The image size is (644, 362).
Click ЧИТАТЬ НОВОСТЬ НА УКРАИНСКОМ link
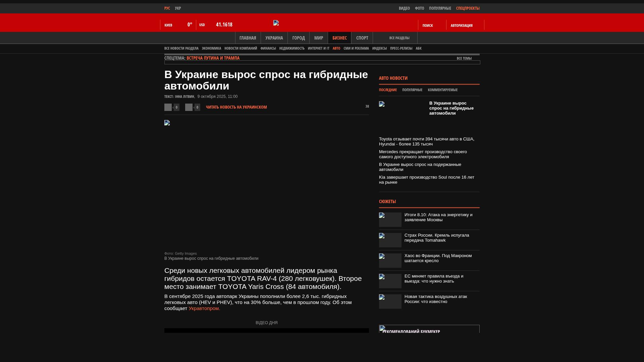coord(236,107)
